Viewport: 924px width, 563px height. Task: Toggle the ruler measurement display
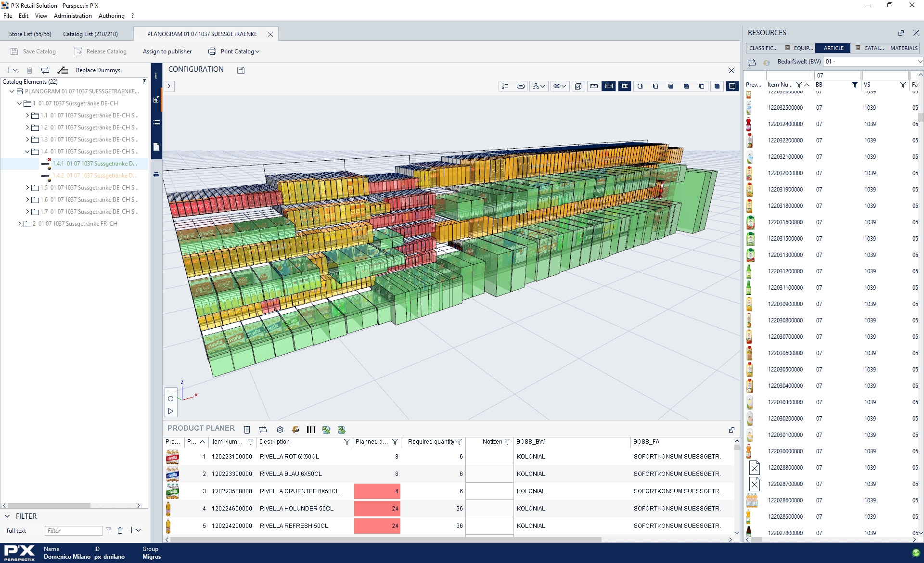click(x=594, y=86)
